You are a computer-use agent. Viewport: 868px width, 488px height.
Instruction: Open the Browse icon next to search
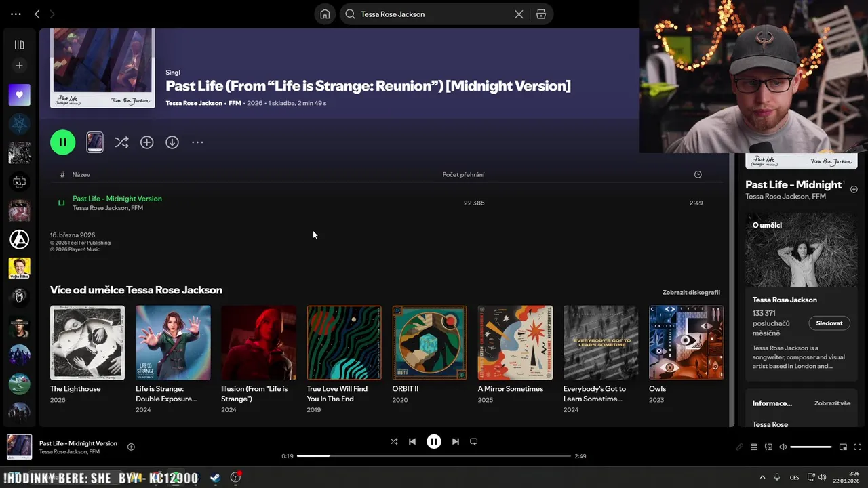click(x=541, y=14)
